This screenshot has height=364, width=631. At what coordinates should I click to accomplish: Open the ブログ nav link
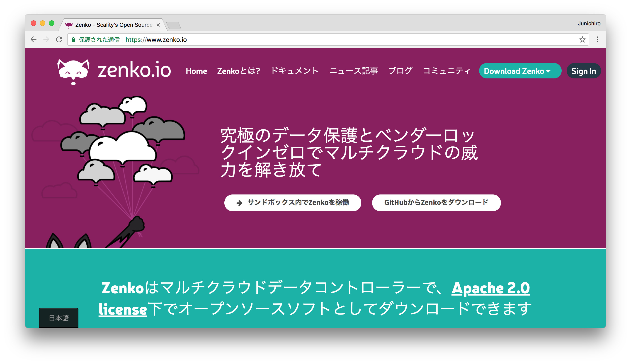[x=400, y=71]
